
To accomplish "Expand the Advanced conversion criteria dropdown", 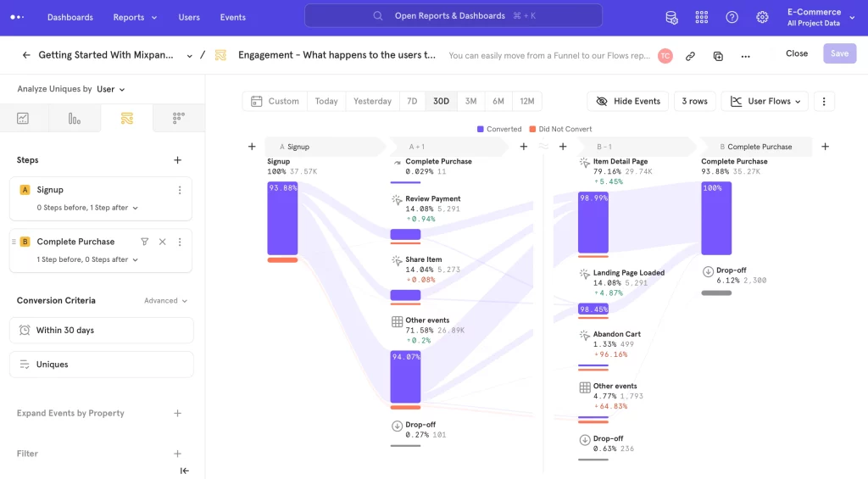I will (x=165, y=301).
